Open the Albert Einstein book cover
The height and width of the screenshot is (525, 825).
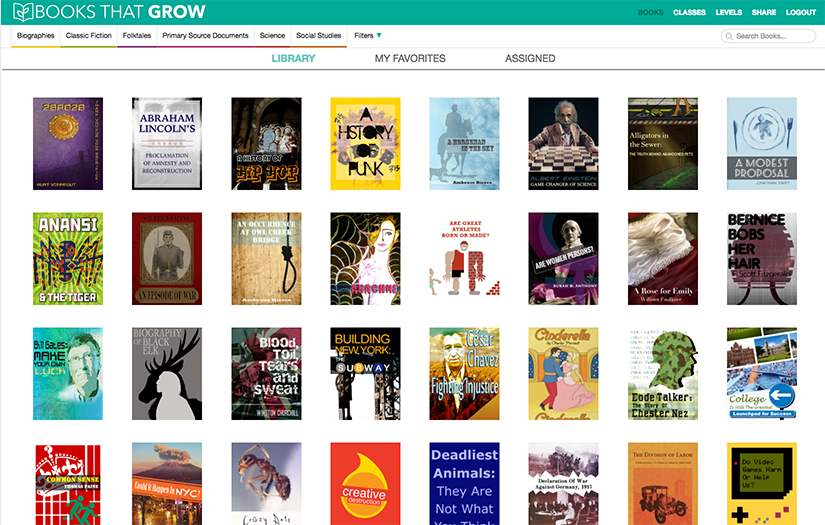564,144
